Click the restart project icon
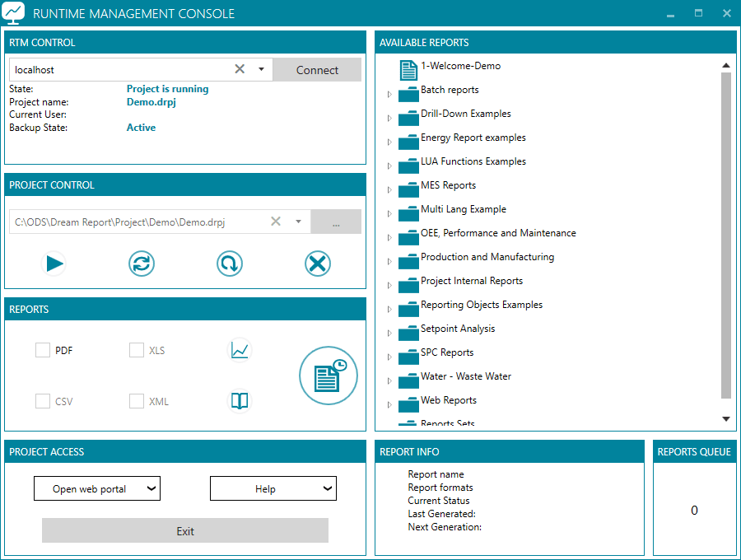The image size is (741, 560). point(230,264)
